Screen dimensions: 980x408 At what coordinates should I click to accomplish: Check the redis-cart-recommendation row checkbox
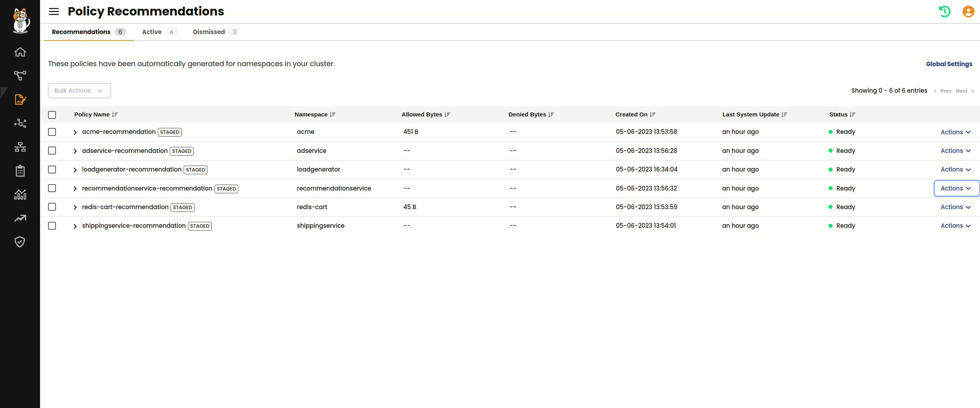click(x=52, y=207)
